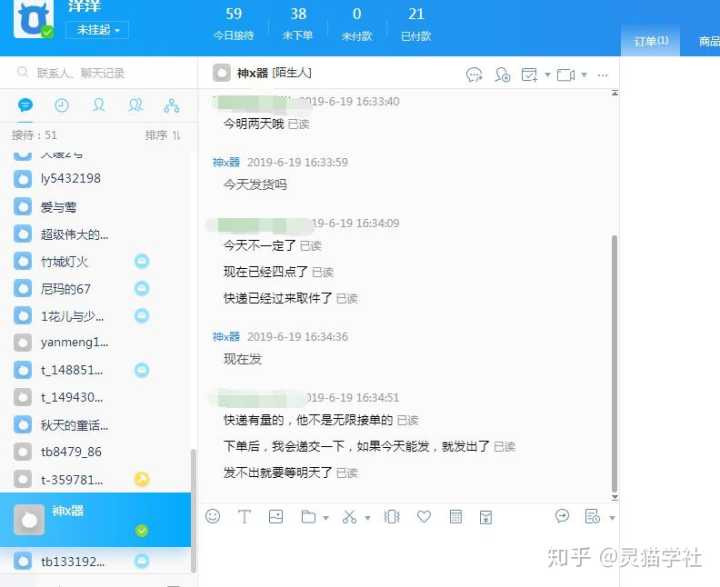Click the 0 未付款 counter

click(357, 23)
